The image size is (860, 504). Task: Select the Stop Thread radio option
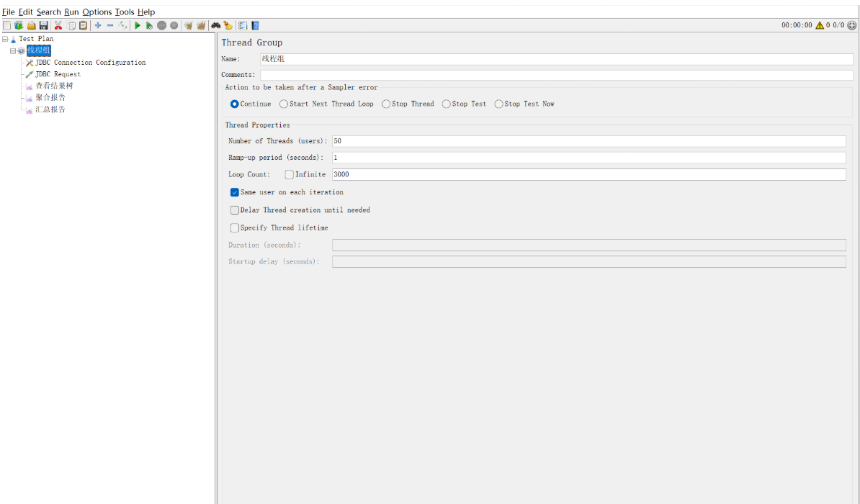[408, 104]
